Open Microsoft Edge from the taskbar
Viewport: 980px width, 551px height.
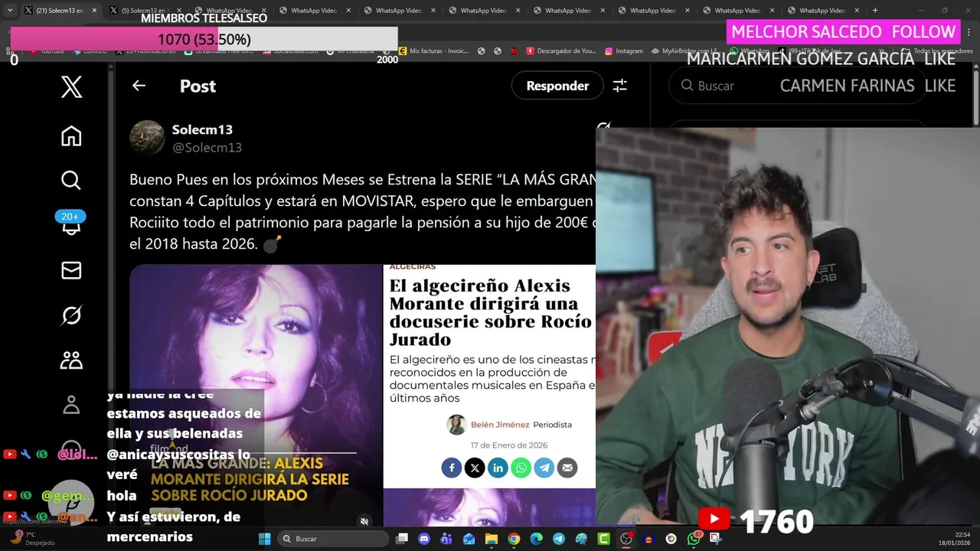click(537, 539)
